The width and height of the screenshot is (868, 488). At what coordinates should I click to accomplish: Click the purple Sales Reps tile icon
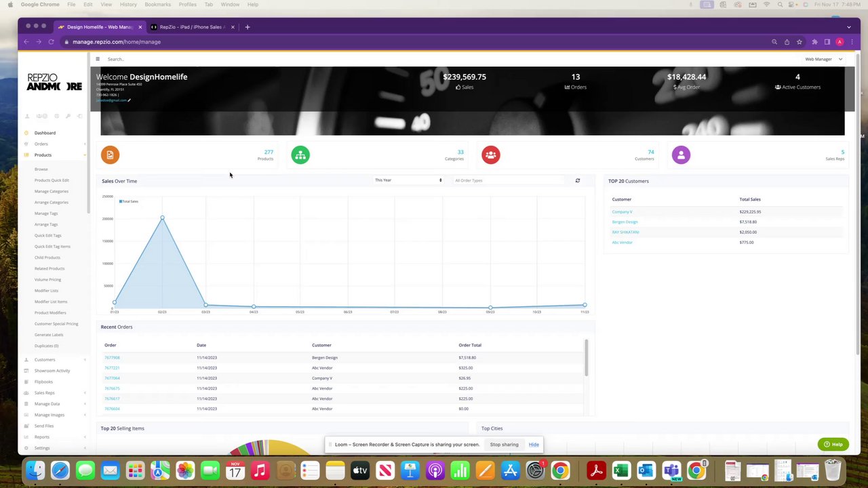click(x=681, y=155)
